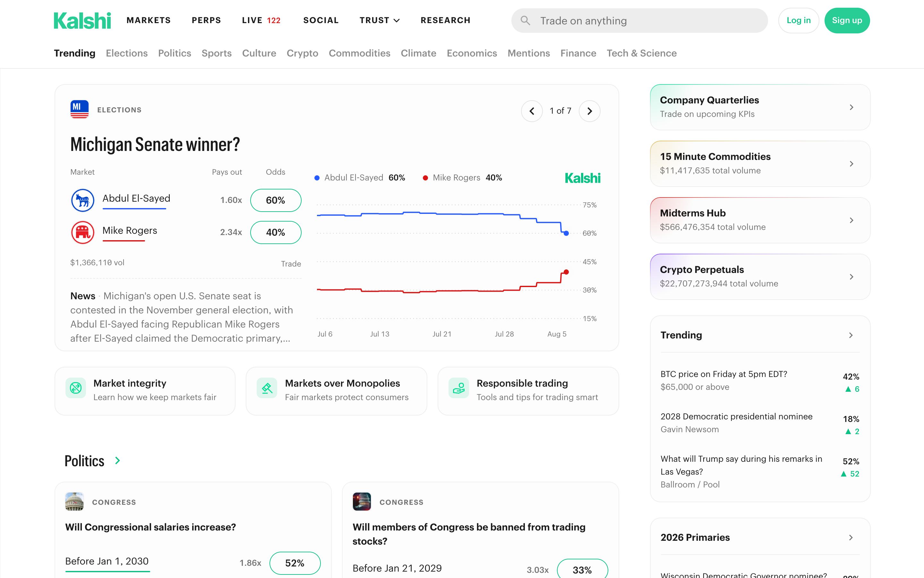Viewport: 924px width, 578px height.
Task: Click the blue El-Sayed chart endpoint marker
Action: click(x=566, y=233)
